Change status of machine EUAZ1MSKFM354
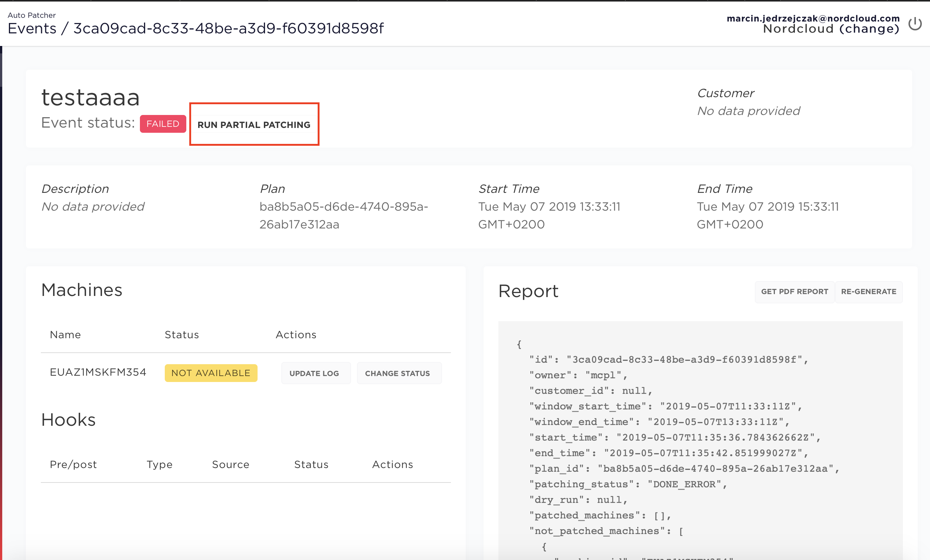 399,373
